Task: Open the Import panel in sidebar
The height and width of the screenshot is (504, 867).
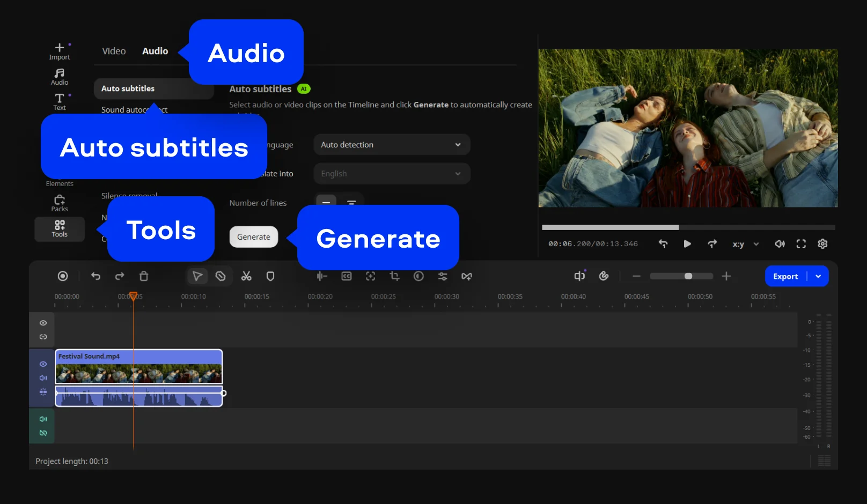Action: [60, 51]
